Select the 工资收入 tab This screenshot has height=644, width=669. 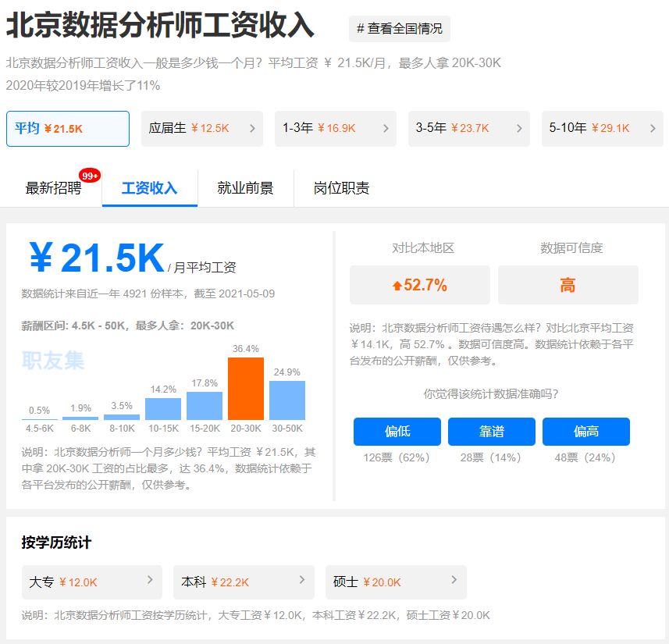click(x=150, y=188)
